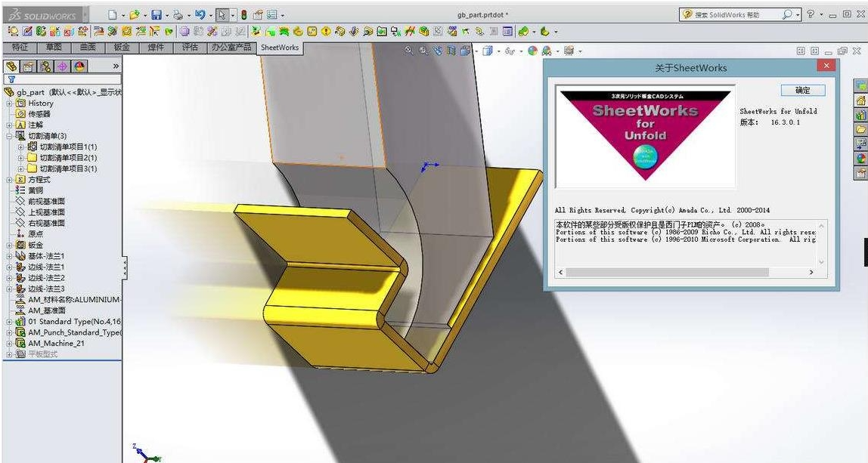Image resolution: width=868 pixels, height=463 pixels.
Task: Click the Save icon in the top toolbar
Action: click(x=156, y=14)
